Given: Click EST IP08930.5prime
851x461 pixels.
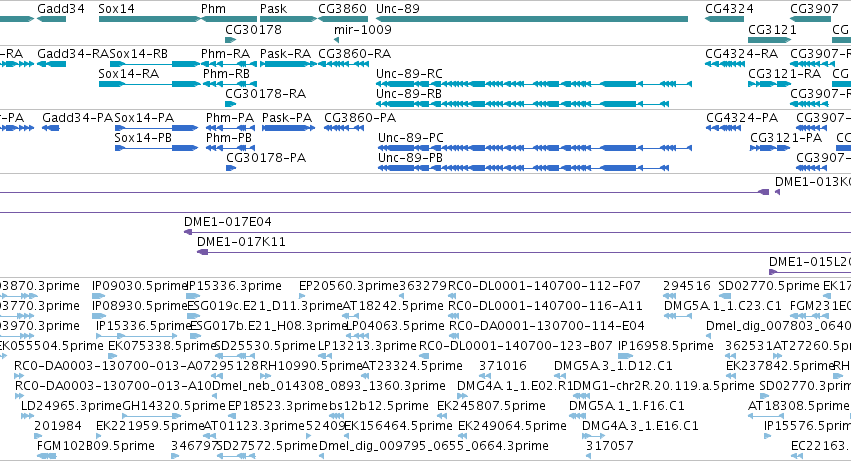Looking at the screenshot, I should click(x=140, y=306).
